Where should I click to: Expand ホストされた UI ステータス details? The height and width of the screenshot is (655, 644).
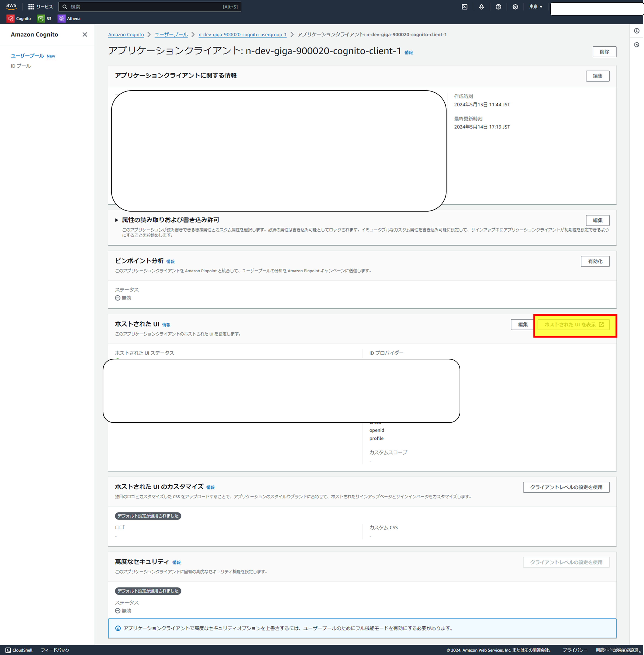point(144,352)
